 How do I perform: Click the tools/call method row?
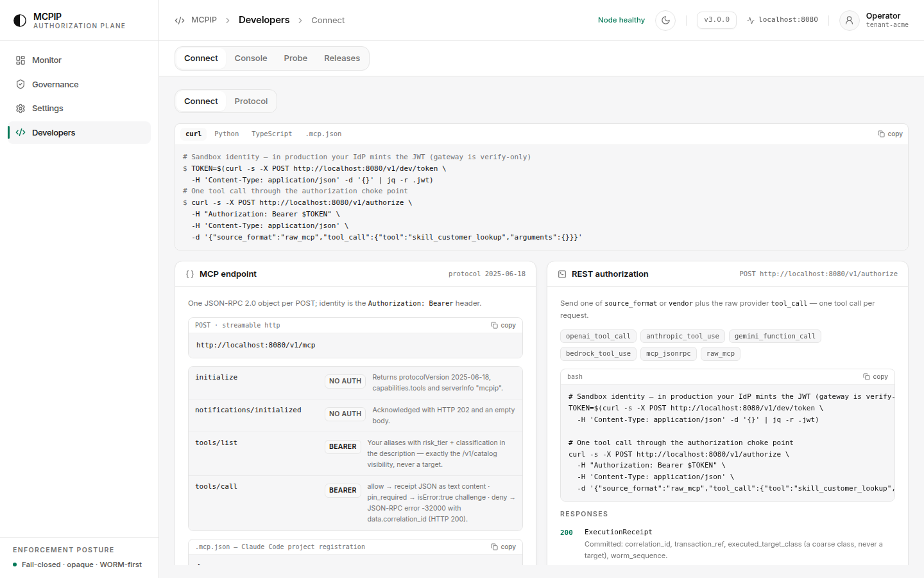(x=355, y=503)
